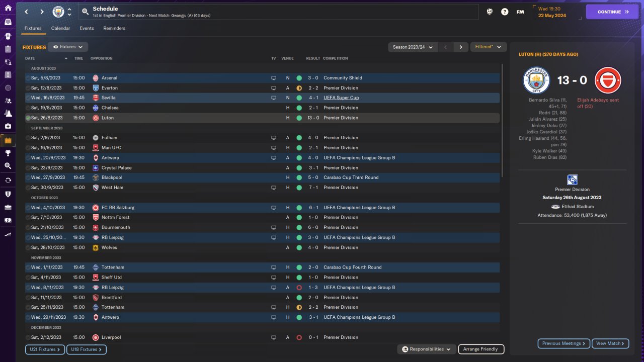The image size is (644, 362).
Task: Switch to the Events tab
Action: click(87, 28)
